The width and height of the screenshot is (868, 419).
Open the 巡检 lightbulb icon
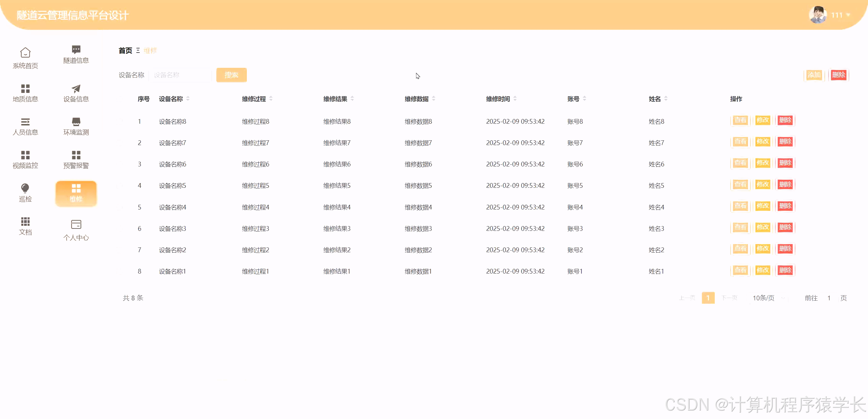[25, 188]
